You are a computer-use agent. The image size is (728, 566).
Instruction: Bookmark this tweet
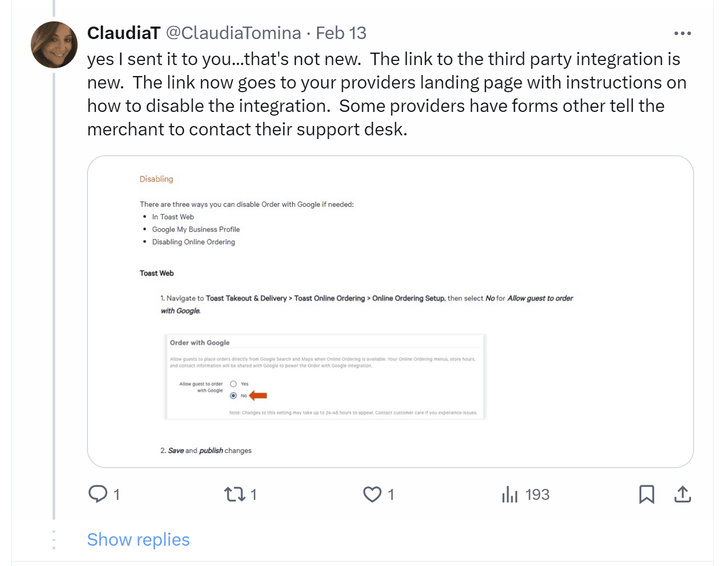click(646, 494)
